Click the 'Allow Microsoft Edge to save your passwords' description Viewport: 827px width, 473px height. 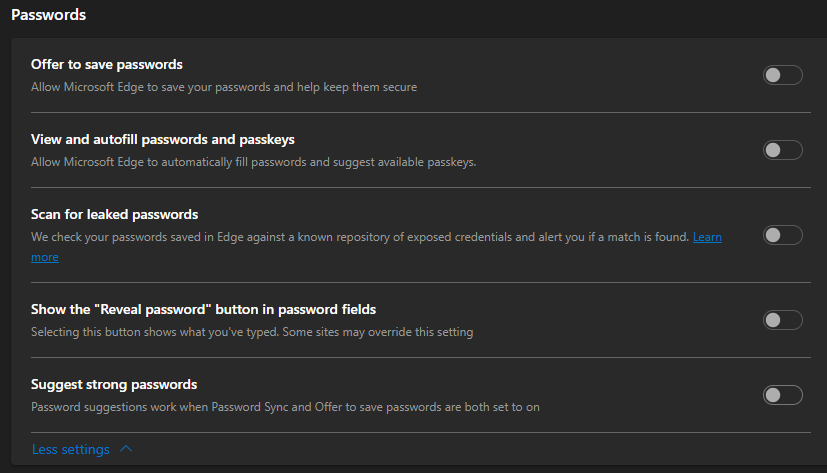pos(224,87)
